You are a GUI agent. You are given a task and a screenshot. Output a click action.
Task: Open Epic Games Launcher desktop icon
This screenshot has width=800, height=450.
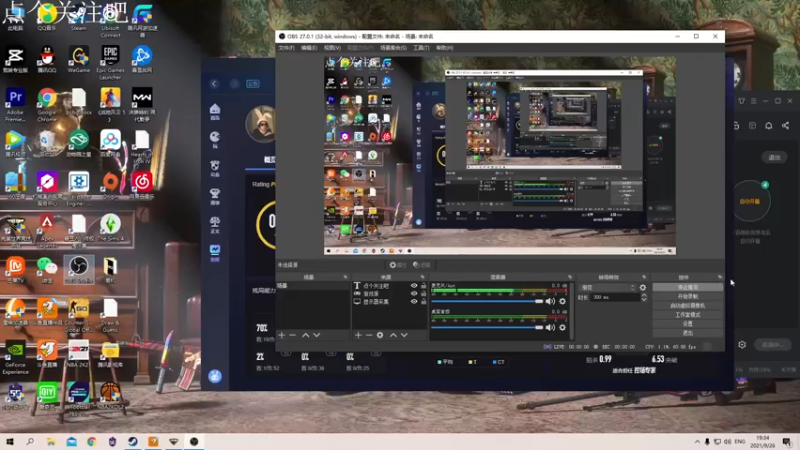coord(110,62)
